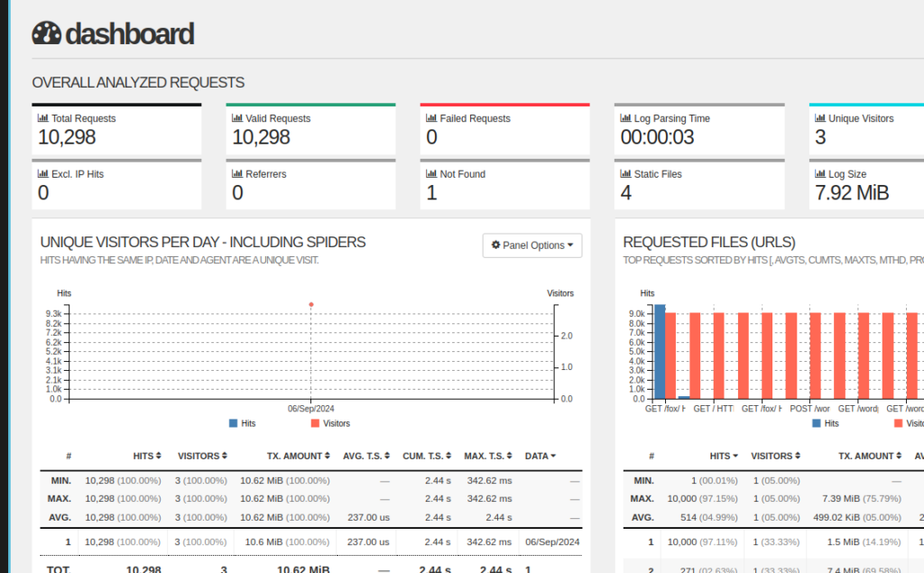Viewport: 924px width, 573px height.
Task: Click the red data point on visitors chart
Action: [311, 305]
